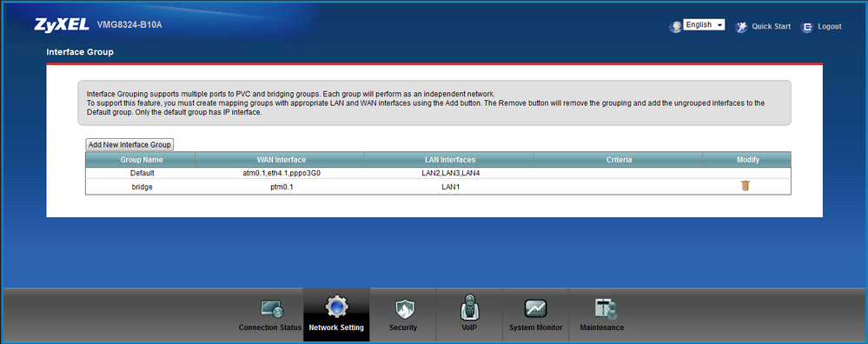The width and height of the screenshot is (868, 344).
Task: Click the Criteria column header
Action: (x=619, y=159)
